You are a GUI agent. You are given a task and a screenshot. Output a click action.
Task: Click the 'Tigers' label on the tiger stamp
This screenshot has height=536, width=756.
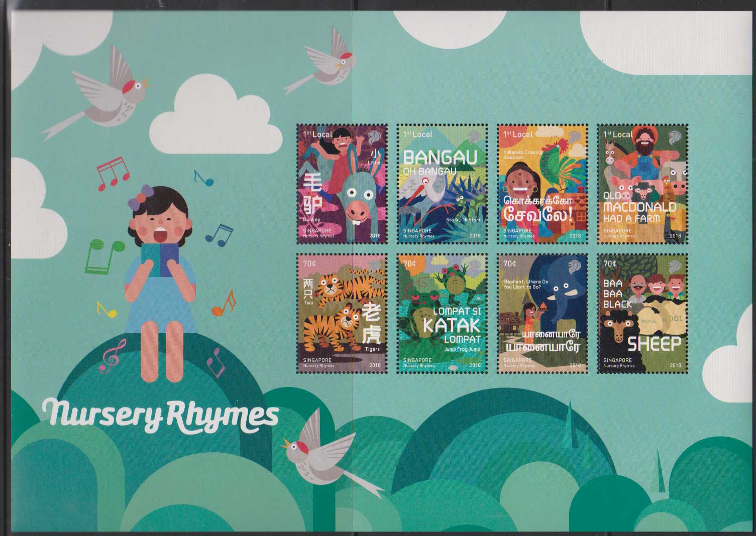[372, 349]
